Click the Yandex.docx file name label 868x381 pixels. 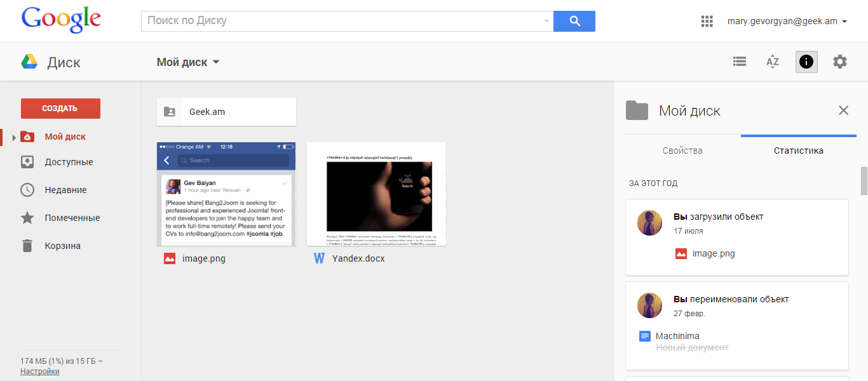358,258
